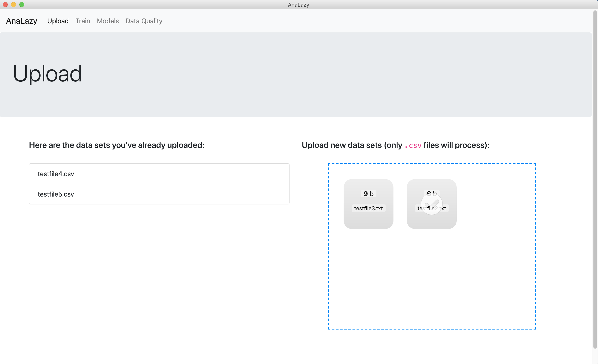Click the Models navigation link
Image resolution: width=598 pixels, height=364 pixels.
tap(108, 21)
